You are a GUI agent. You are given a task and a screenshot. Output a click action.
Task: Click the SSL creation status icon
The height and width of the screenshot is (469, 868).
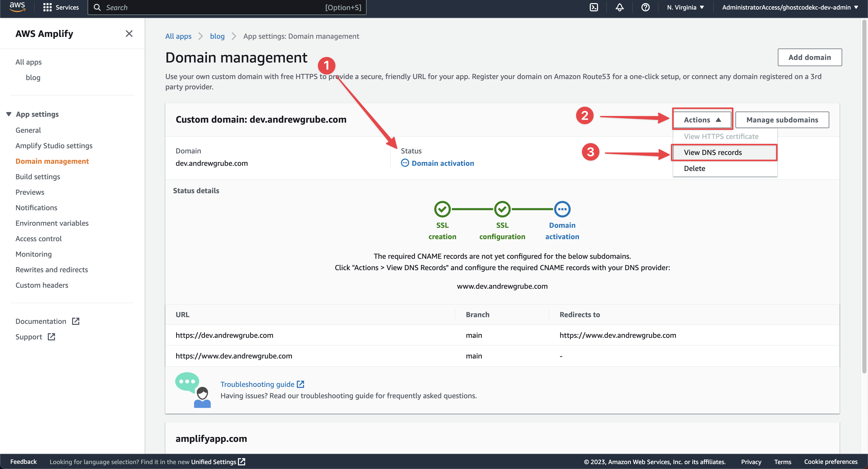(x=442, y=209)
